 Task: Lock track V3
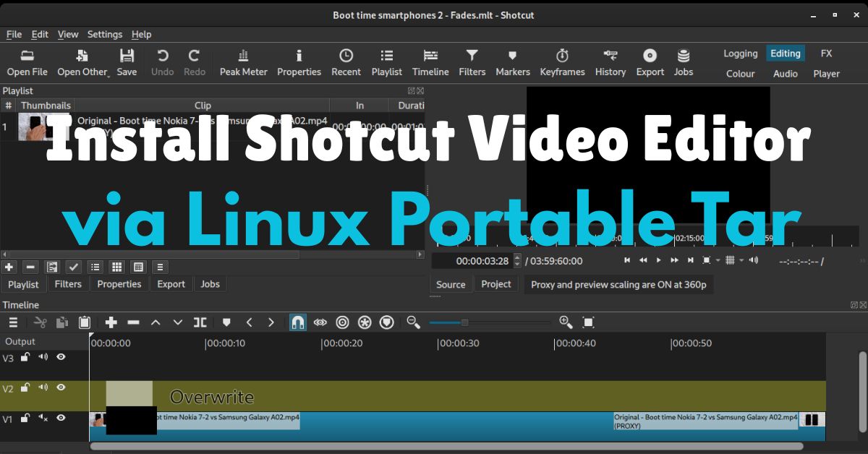[25, 357]
